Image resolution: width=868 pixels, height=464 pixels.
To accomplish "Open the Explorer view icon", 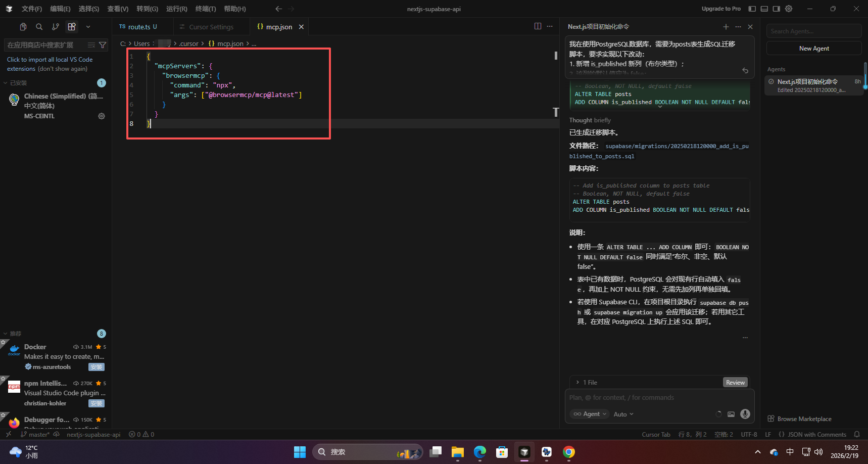I will [x=23, y=27].
